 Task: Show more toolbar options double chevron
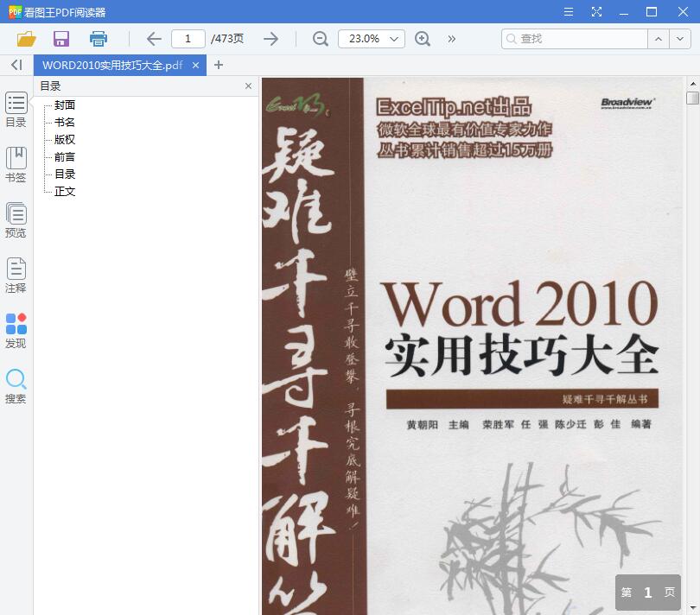click(451, 39)
